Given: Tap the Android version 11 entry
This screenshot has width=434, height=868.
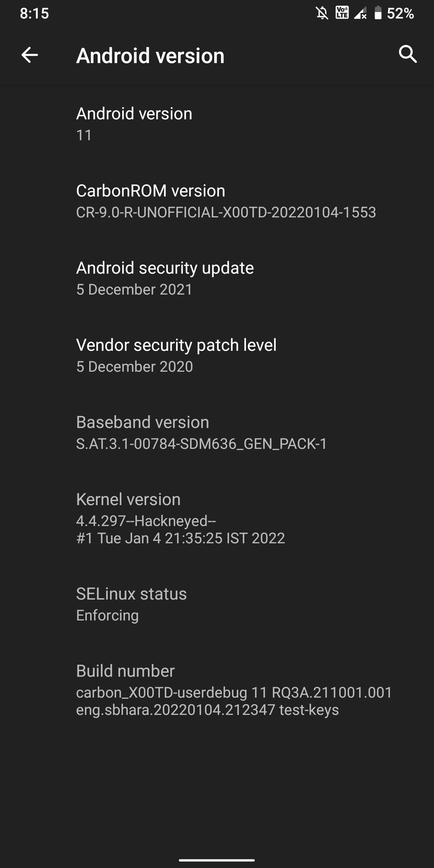Looking at the screenshot, I should (x=217, y=124).
